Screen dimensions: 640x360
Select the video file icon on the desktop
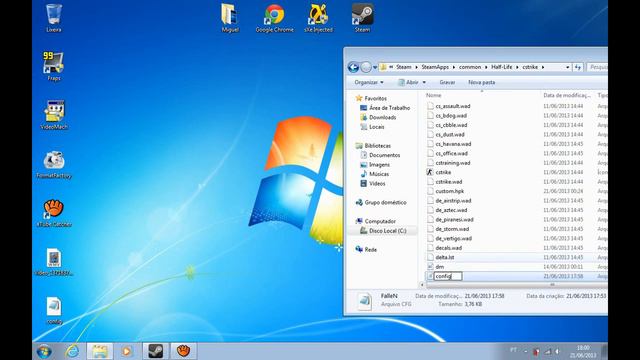click(54, 262)
